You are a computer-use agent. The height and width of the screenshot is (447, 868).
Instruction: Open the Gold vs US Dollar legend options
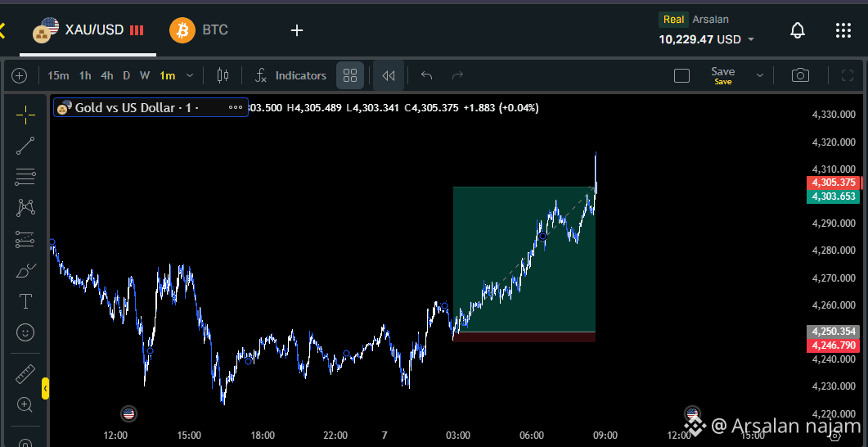point(236,108)
